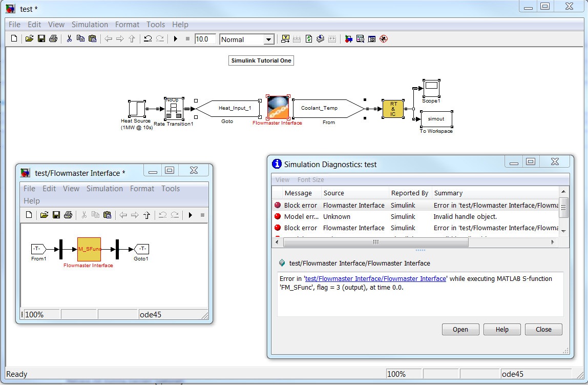
Task: Click the horizontal scrollbar in diagnostics message list
Action: click(x=375, y=242)
